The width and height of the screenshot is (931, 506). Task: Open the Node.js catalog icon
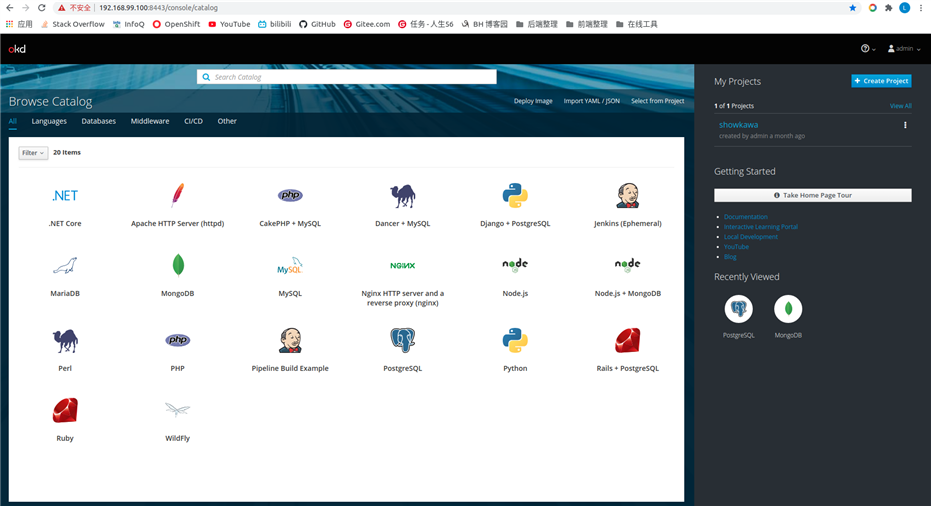coord(515,265)
